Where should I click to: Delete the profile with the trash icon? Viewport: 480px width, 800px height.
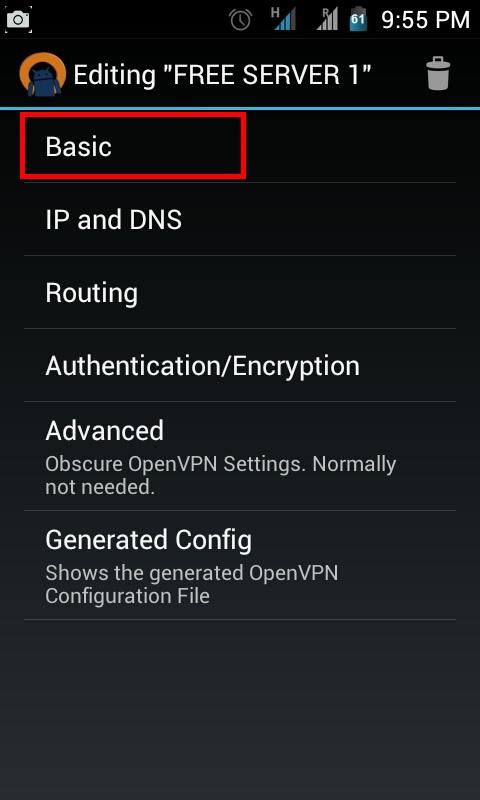tap(438, 73)
